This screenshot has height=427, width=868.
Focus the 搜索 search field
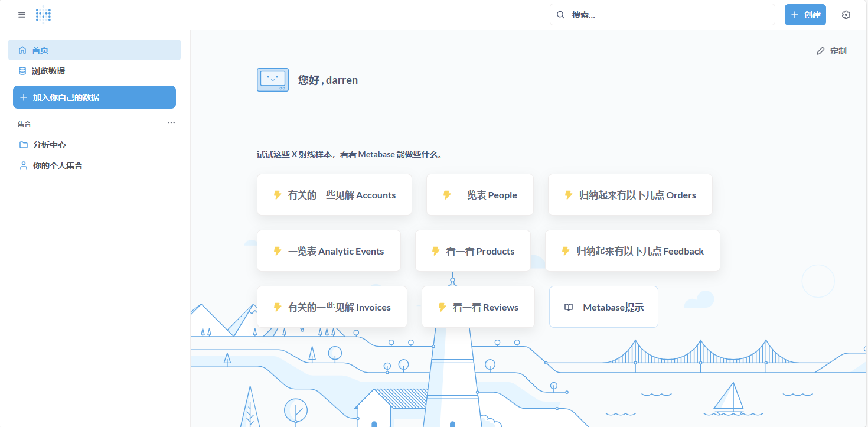(x=667, y=15)
